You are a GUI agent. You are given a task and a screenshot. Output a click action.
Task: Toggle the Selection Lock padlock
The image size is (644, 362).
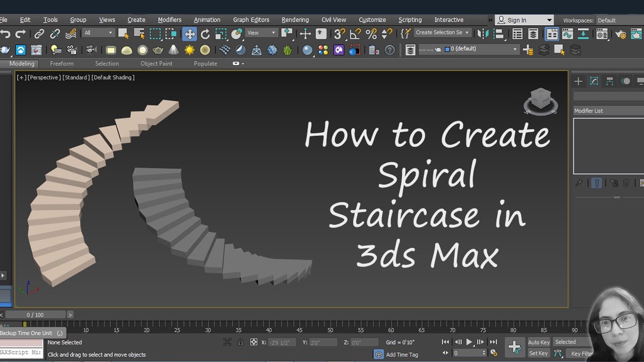coord(241,342)
